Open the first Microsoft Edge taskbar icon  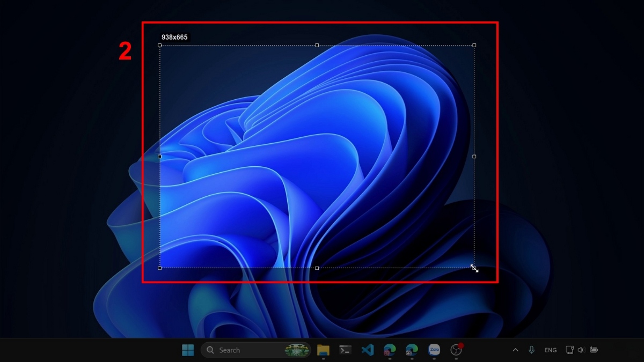tap(390, 350)
